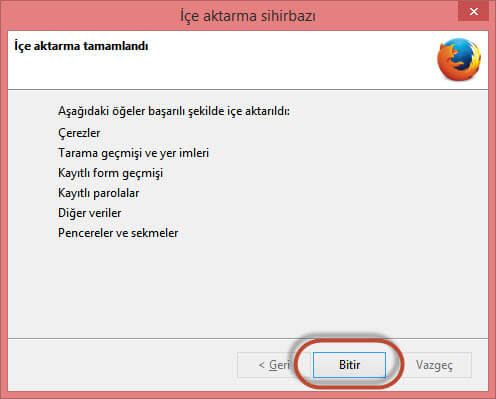Image resolution: width=496 pixels, height=399 pixels.
Task: Click the heading 'İçe aktarma tamamlandı'
Action: [81, 46]
